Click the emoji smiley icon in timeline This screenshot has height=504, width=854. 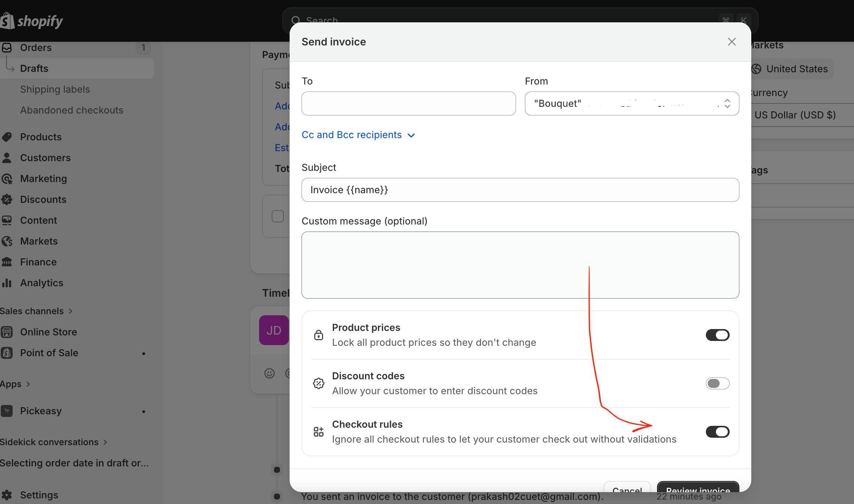point(269,373)
